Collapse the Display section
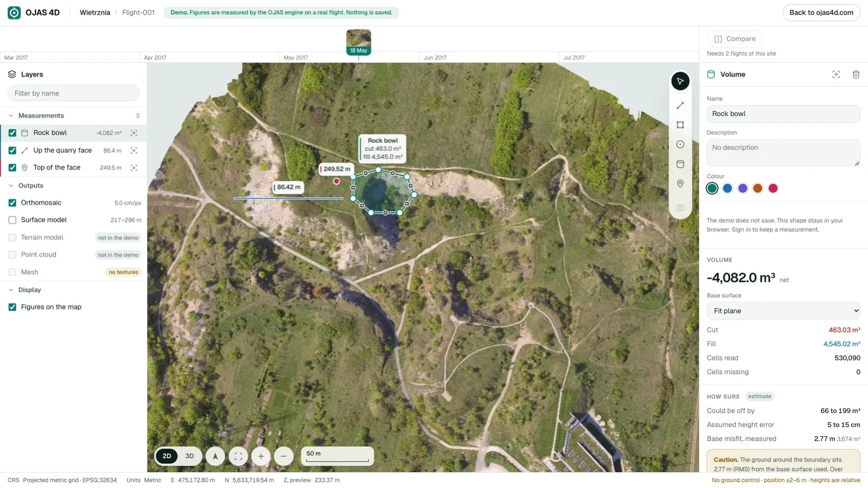 11,290
